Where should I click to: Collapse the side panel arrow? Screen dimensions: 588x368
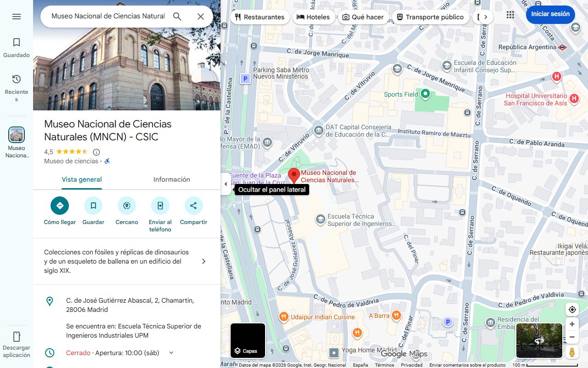(226, 184)
